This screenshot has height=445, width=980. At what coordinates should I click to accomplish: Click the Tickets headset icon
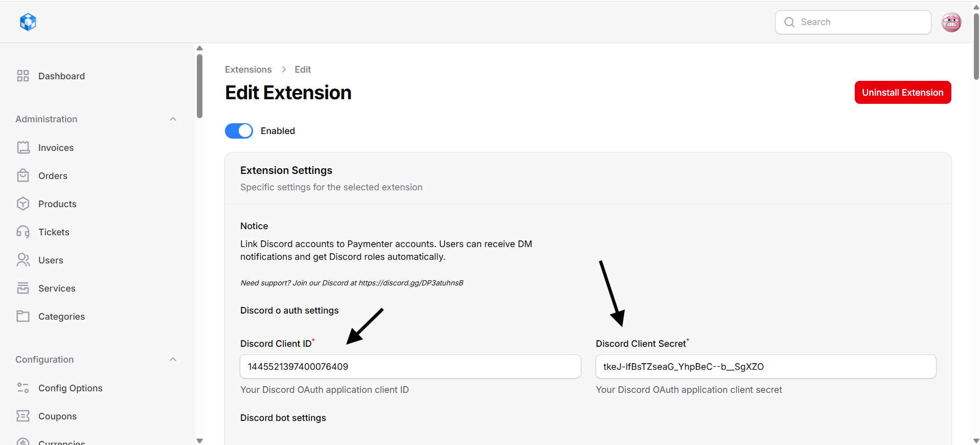click(23, 232)
